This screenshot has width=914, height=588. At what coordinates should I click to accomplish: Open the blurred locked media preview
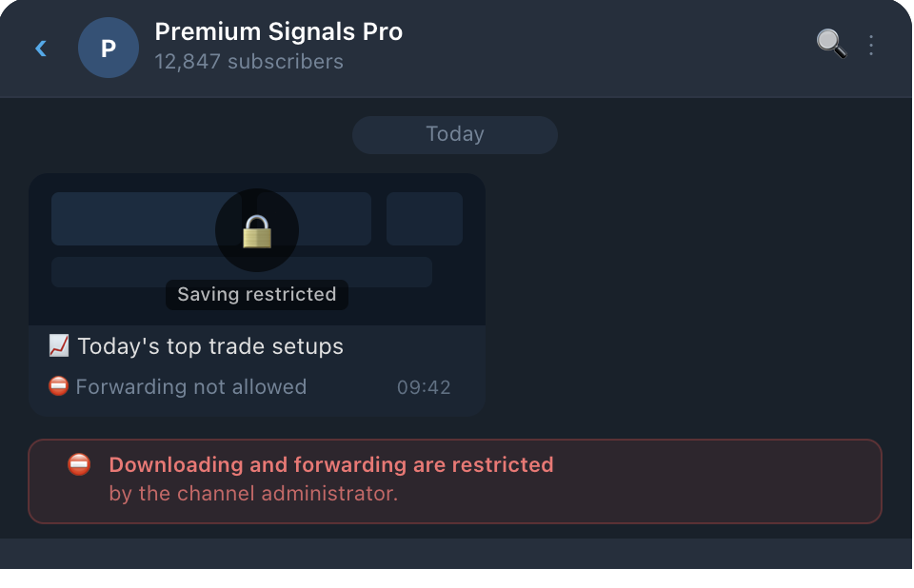[x=257, y=249]
